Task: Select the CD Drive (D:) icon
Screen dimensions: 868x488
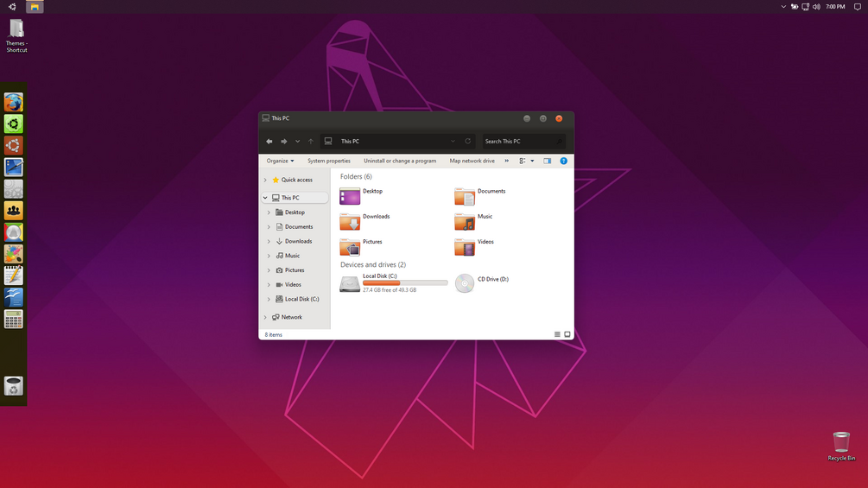Action: (x=465, y=282)
